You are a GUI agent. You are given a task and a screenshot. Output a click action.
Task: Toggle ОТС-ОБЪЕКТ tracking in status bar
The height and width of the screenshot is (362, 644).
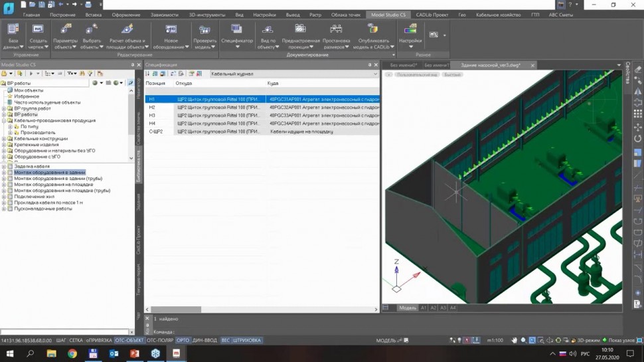129,340
